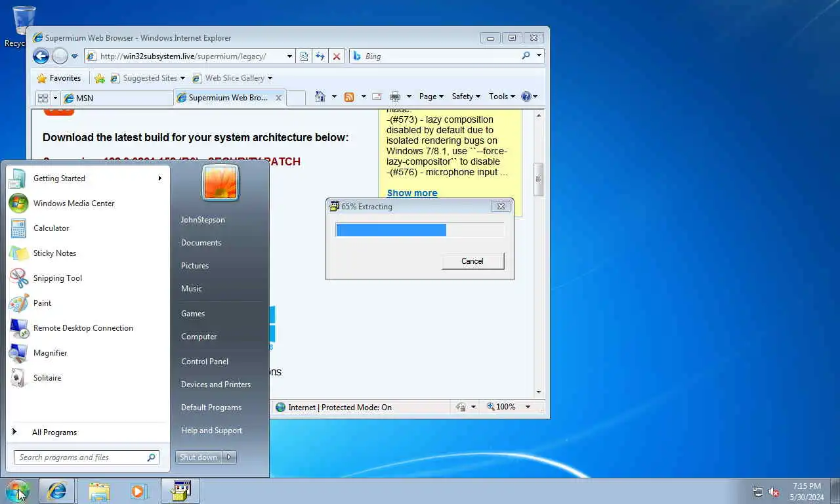Open Windows Explorer taskbar icon
This screenshot has height=504, width=840.
(99, 491)
